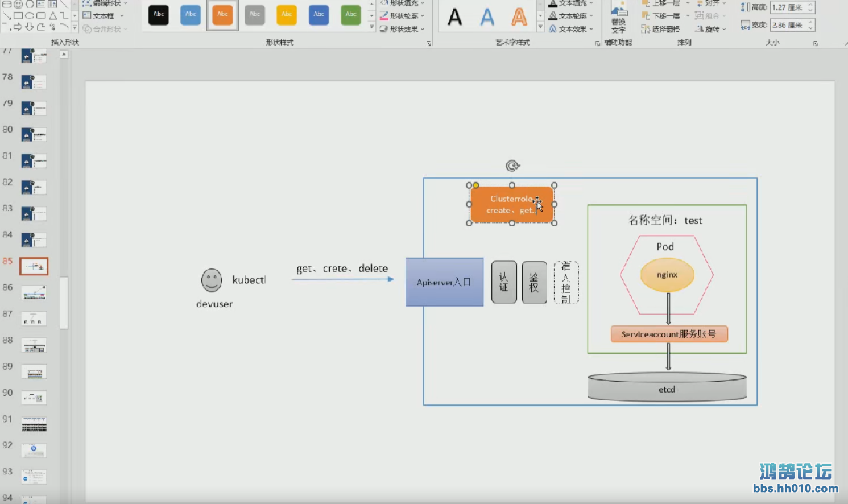Click the 'get、crete、delete' text
Image resolution: width=848 pixels, height=504 pixels.
[342, 268]
